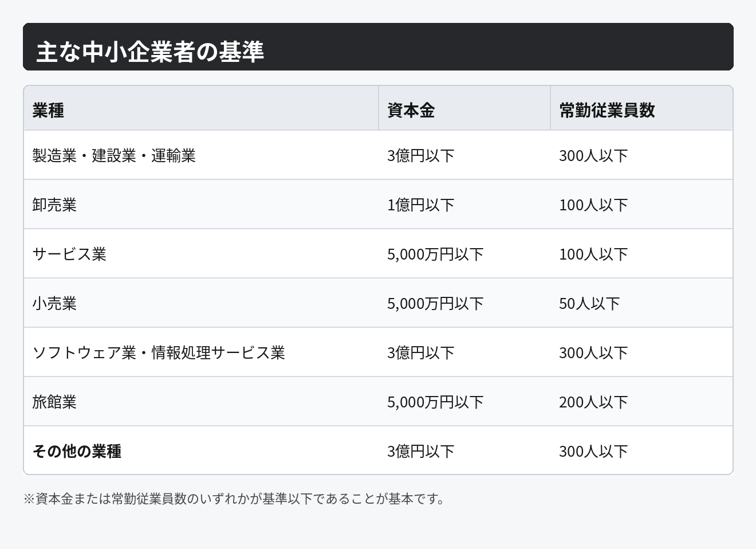The width and height of the screenshot is (756, 549).
Task: Click the 主な中小企業者の基準 title heading
Action: [x=150, y=52]
